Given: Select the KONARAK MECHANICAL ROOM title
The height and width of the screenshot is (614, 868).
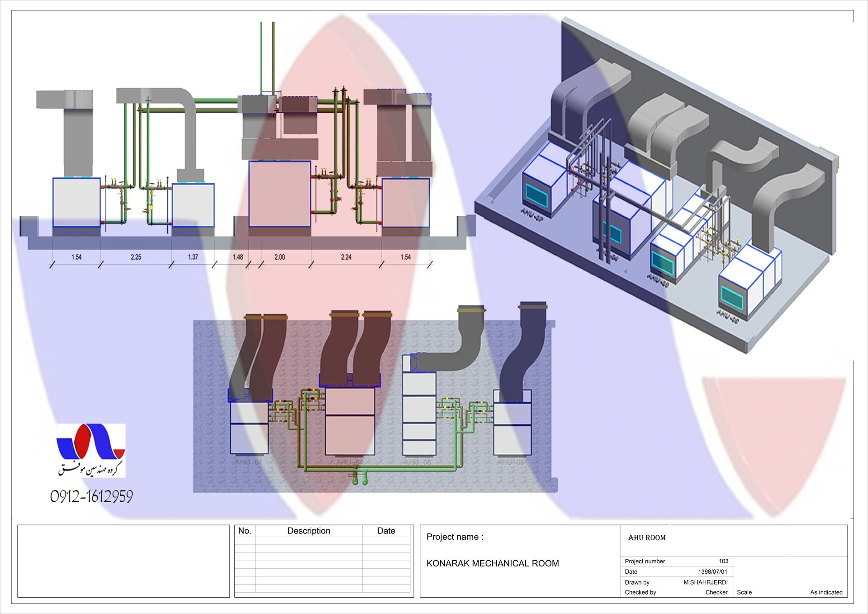Looking at the screenshot, I should (493, 563).
